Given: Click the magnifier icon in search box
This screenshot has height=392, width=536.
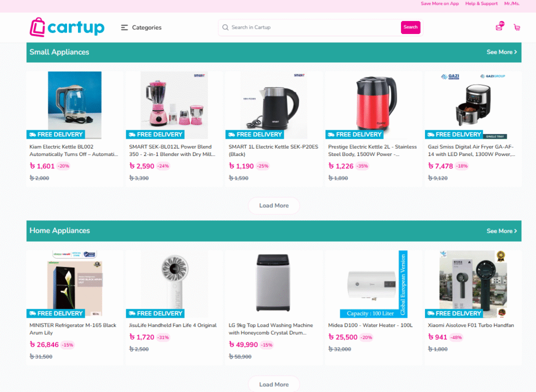Looking at the screenshot, I should pos(225,27).
